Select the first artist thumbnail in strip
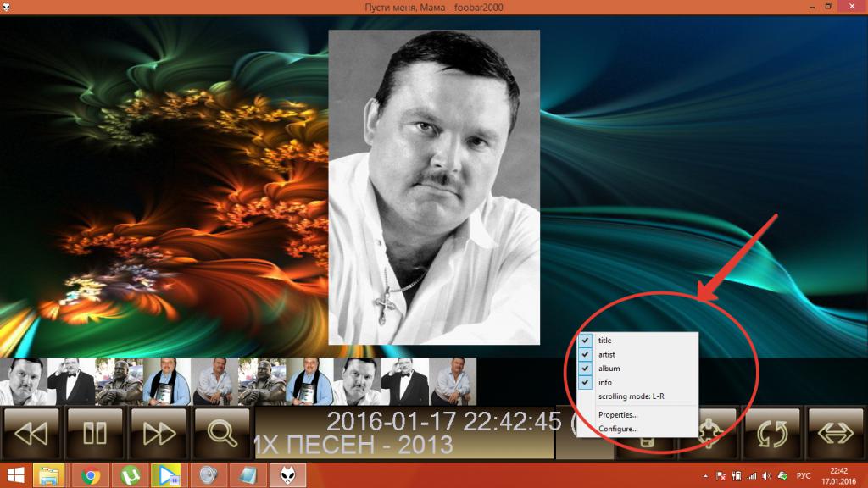 coord(23,381)
